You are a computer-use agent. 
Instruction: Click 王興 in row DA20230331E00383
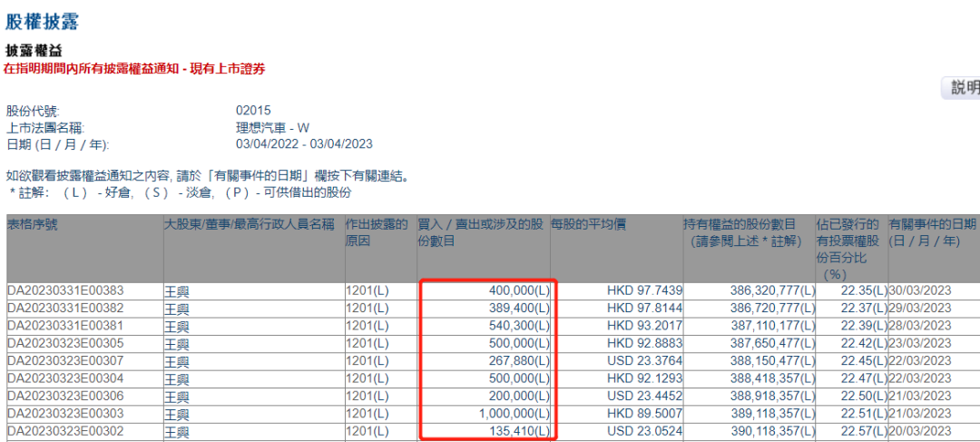(177, 292)
